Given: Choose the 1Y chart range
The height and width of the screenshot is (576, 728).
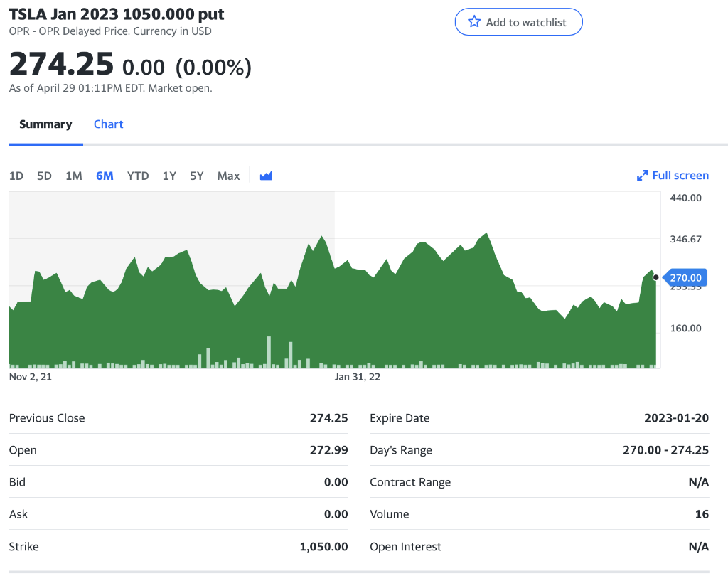Looking at the screenshot, I should (x=169, y=176).
